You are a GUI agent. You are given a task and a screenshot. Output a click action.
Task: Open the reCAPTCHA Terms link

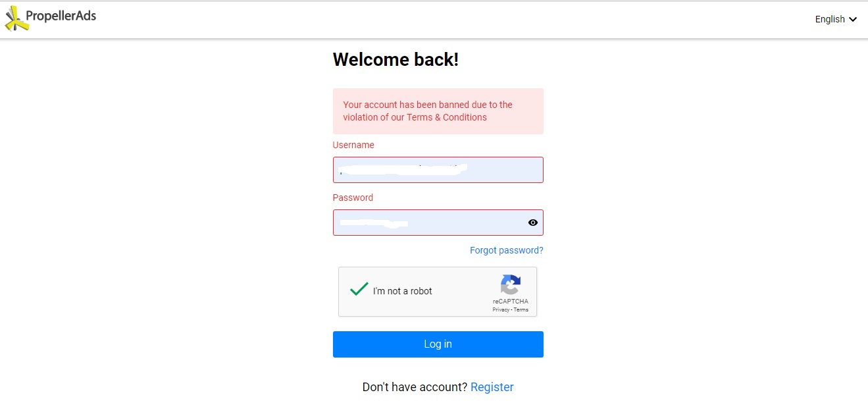click(x=521, y=309)
